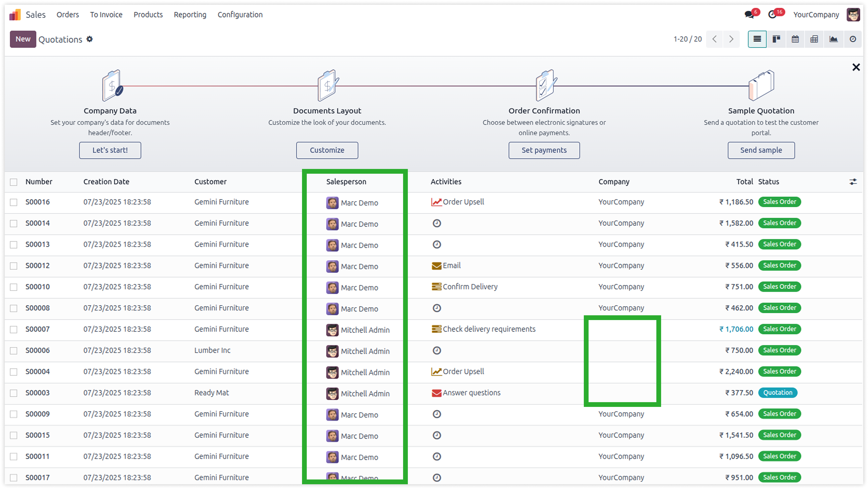Viewport: 868px width, 489px height.
Task: Click Order Upsell activity icon on S00004
Action: (436, 372)
